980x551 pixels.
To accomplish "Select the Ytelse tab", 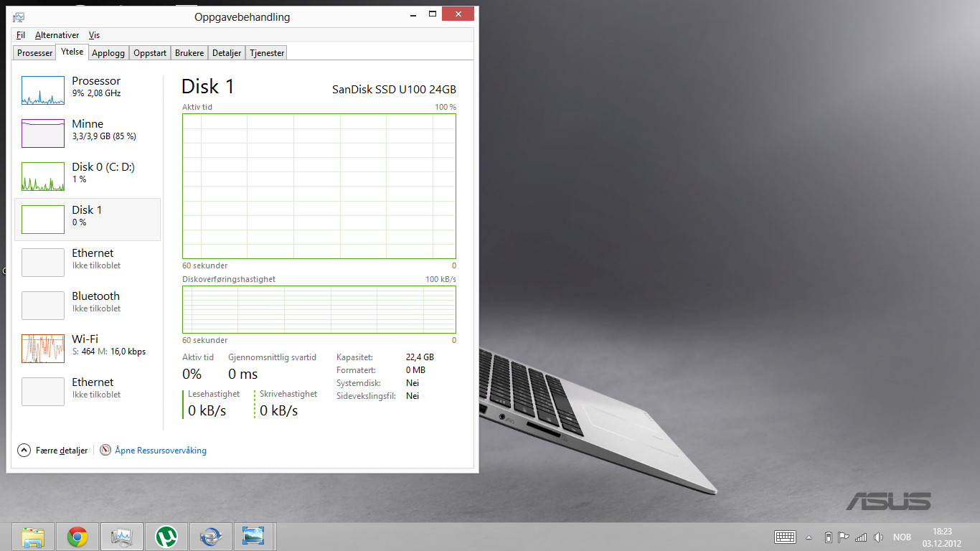I will click(72, 52).
